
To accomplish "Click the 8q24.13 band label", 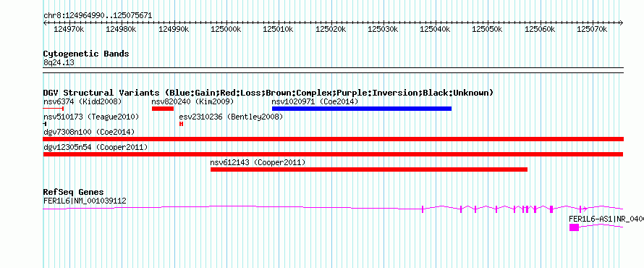I will tap(59, 62).
